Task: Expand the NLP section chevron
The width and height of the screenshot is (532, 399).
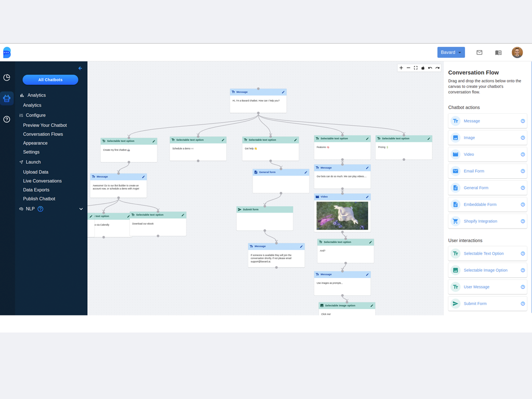Action: click(x=81, y=209)
